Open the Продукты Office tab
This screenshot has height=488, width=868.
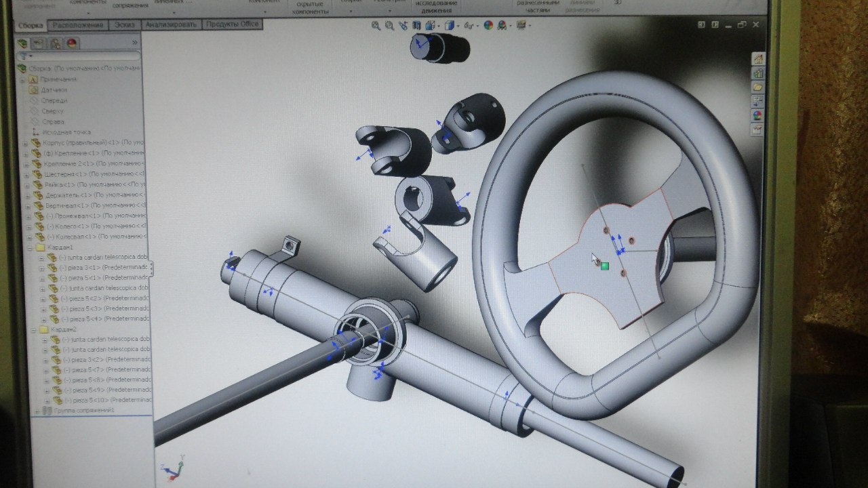(232, 25)
